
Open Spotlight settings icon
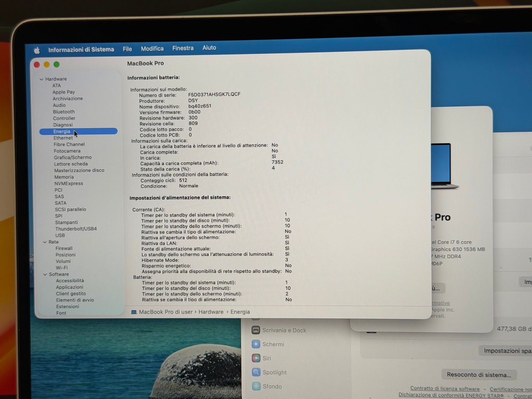(x=256, y=372)
